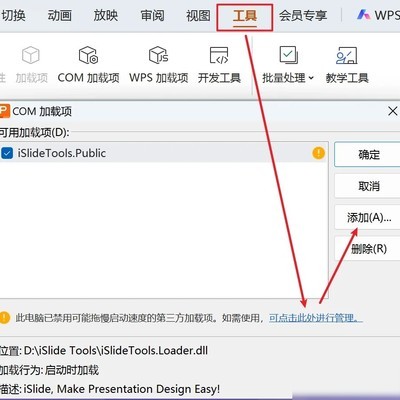This screenshot has width=400, height=400.
Task: Open 教学工具 teaching tools
Action: pos(347,64)
